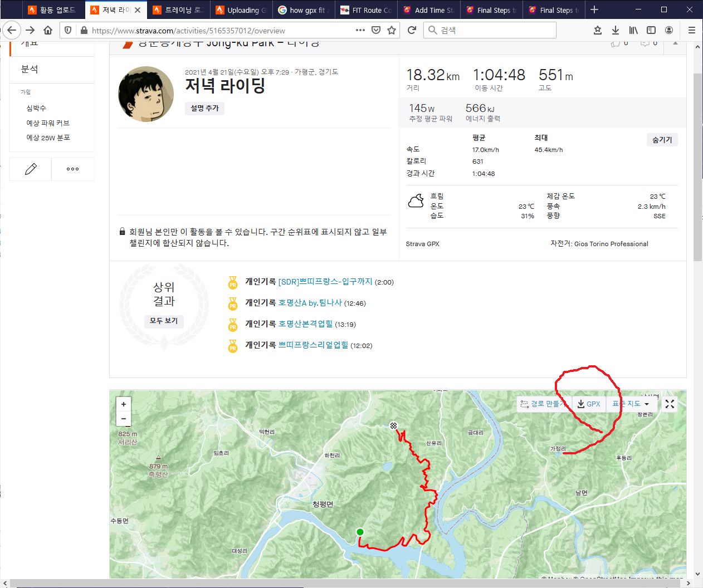Open more actions three-dot button

[73, 169]
